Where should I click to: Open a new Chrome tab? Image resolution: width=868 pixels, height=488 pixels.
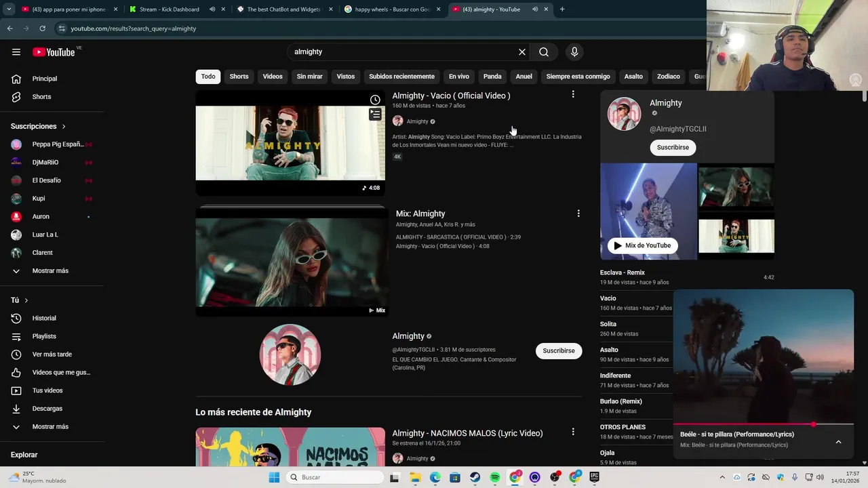(x=562, y=9)
